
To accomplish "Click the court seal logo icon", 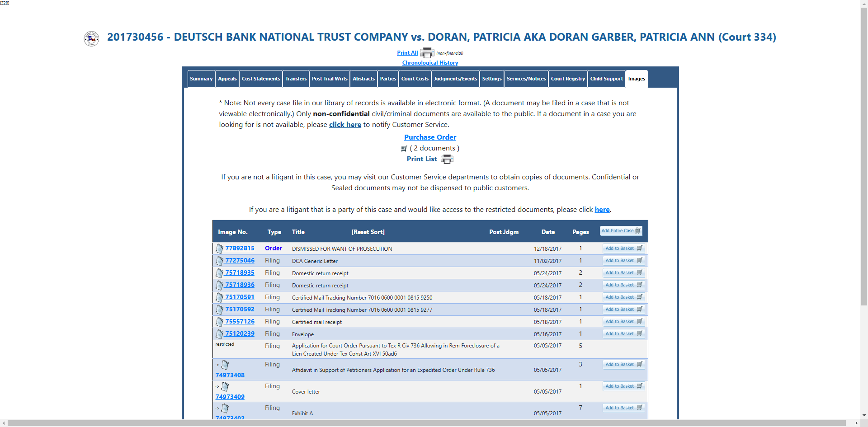I will pyautogui.click(x=91, y=38).
